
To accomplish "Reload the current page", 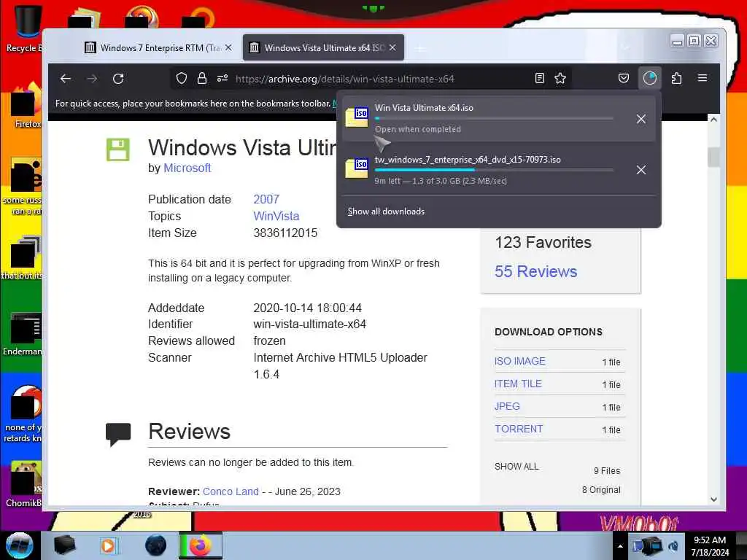I will [118, 79].
